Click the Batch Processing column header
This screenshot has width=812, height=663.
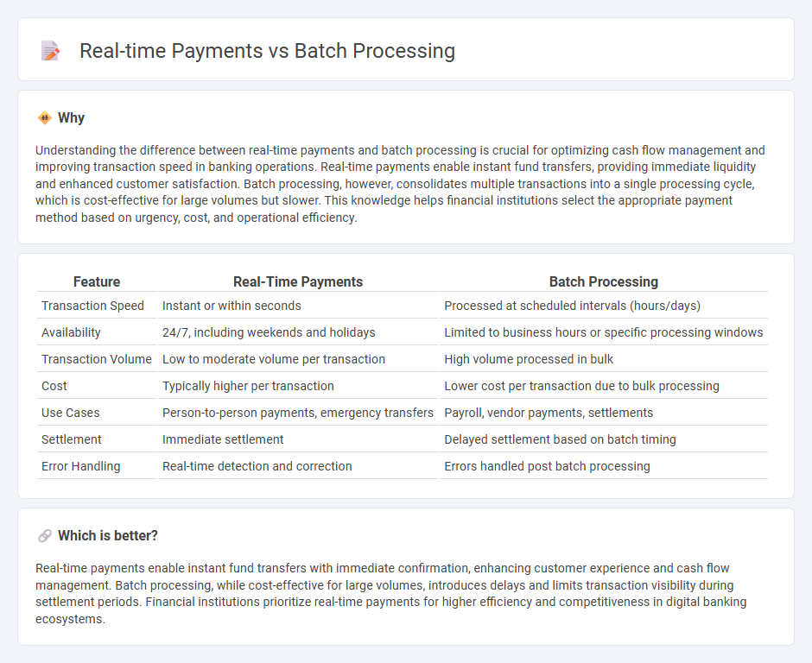(x=604, y=281)
